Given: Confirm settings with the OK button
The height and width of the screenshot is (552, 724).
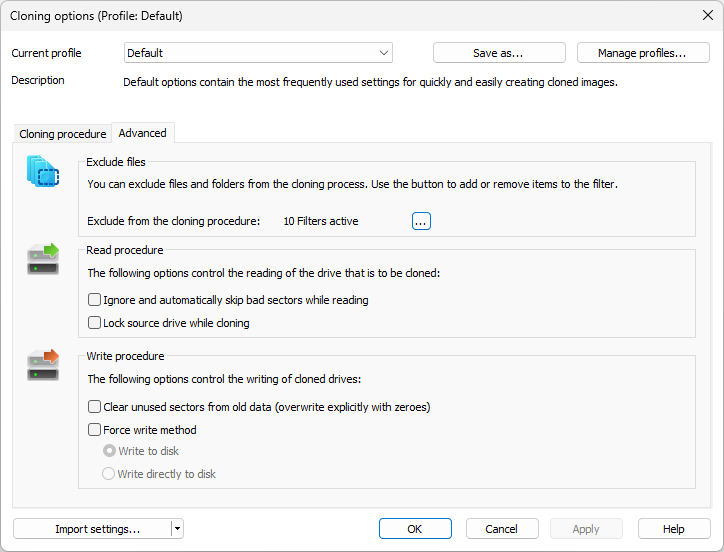Looking at the screenshot, I should point(415,529).
